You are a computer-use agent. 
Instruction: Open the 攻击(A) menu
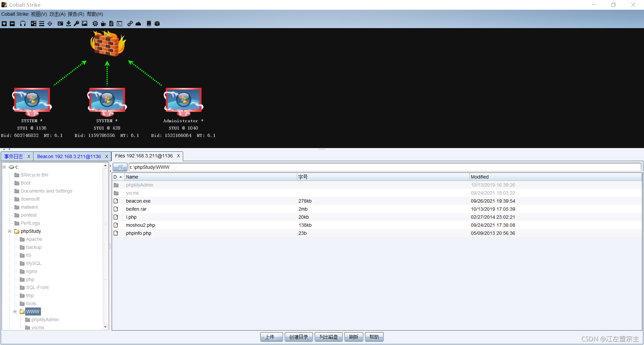click(57, 14)
